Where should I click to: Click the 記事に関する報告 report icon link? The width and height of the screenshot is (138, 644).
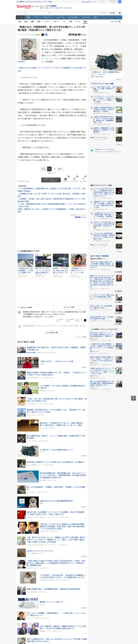[x=24, y=181]
